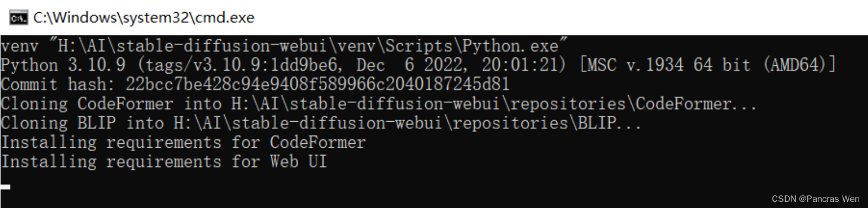Click the CSDN @Pancras Wen watermark
Screen dimensions: 868x208
pyautogui.click(x=815, y=199)
